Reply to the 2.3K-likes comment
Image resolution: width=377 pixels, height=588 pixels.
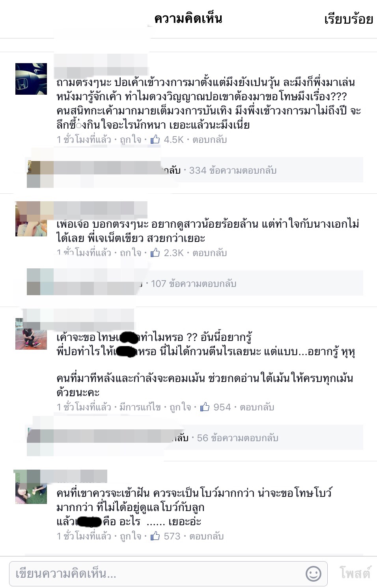[x=209, y=253]
